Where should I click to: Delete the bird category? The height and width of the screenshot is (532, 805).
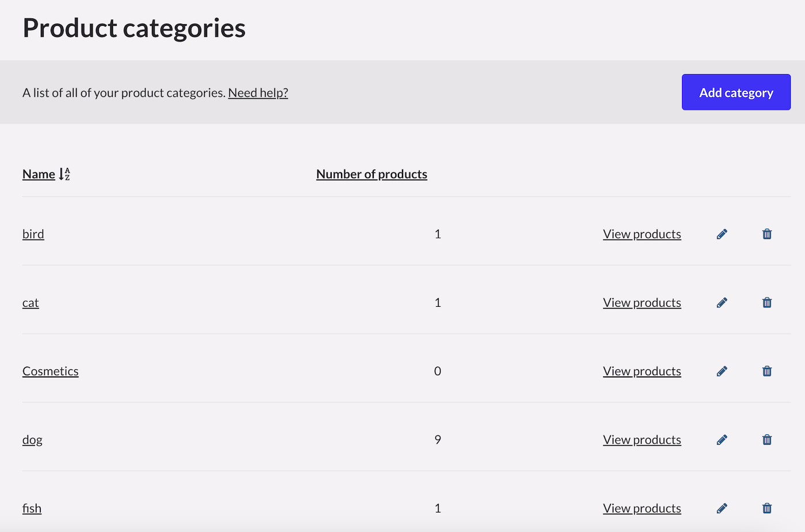coord(766,234)
